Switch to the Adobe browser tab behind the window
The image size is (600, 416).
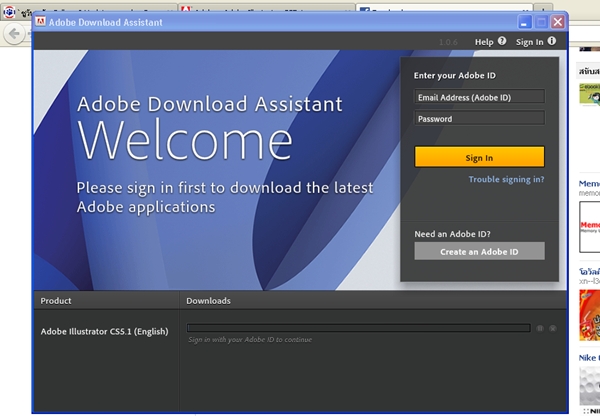pyautogui.click(x=266, y=8)
